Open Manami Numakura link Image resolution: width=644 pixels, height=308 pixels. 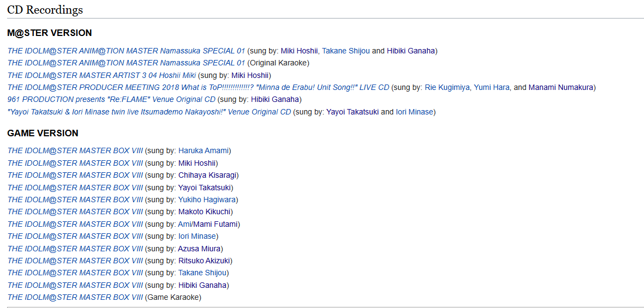pos(561,87)
